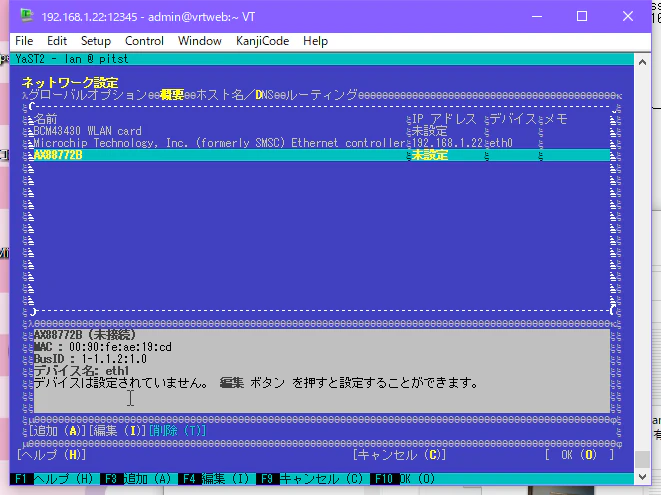
Task: Select the Microchip Technology Ethernet controller row
Action: pyautogui.click(x=322, y=143)
